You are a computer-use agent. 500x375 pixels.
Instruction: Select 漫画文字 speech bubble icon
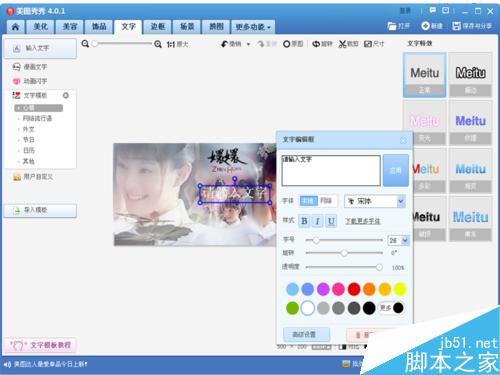point(16,67)
